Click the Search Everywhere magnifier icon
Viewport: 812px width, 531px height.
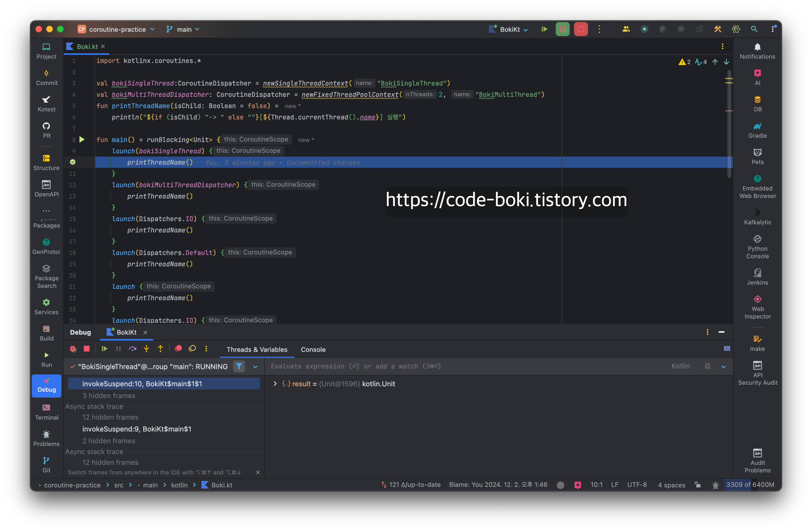[x=754, y=29]
